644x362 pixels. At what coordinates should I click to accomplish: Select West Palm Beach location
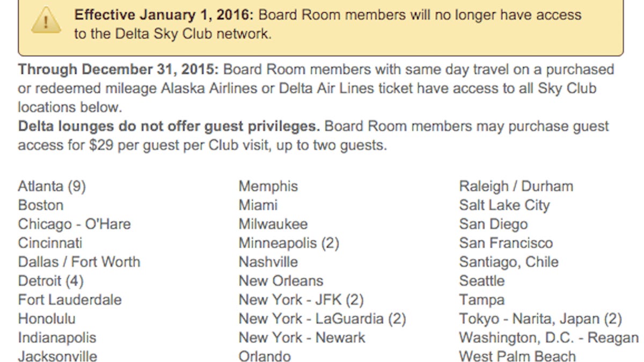pos(517,357)
